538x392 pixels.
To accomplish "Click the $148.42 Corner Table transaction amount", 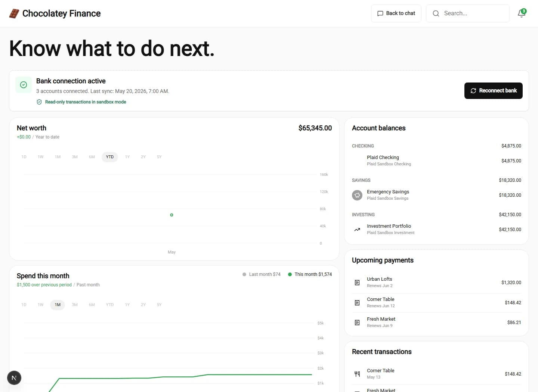I will (513, 374).
